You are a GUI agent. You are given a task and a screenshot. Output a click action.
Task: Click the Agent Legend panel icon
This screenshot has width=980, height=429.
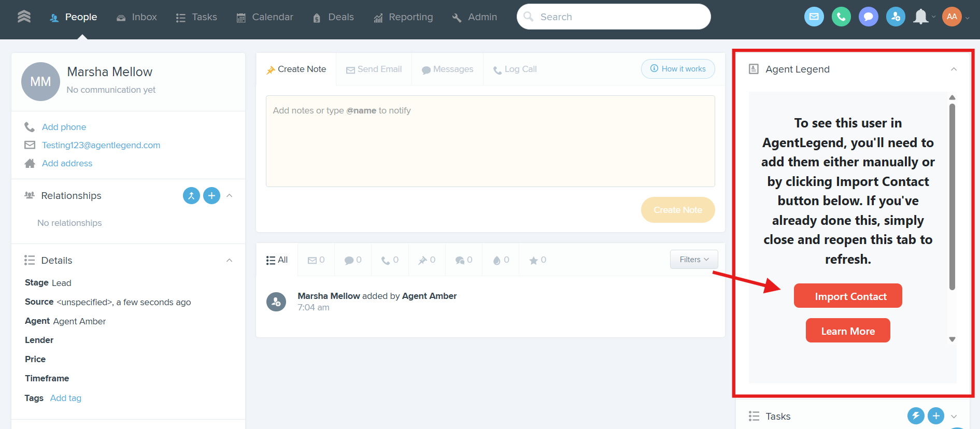(754, 69)
